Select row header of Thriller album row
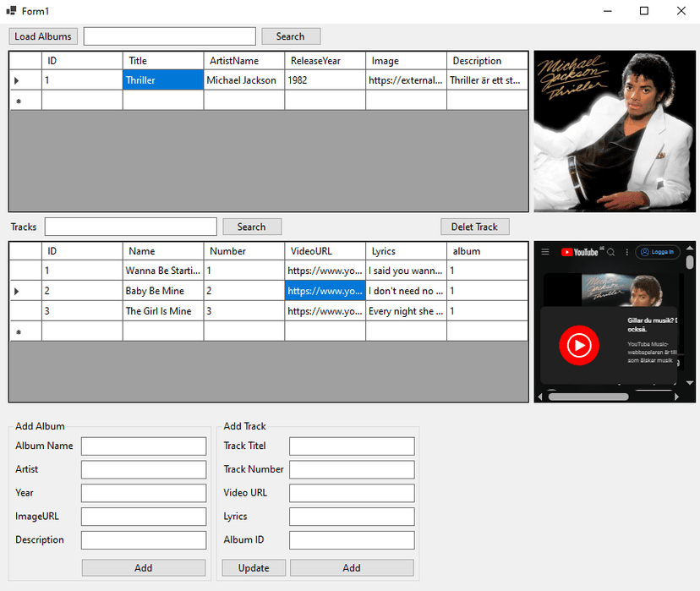The width and height of the screenshot is (700, 591). pos(25,80)
